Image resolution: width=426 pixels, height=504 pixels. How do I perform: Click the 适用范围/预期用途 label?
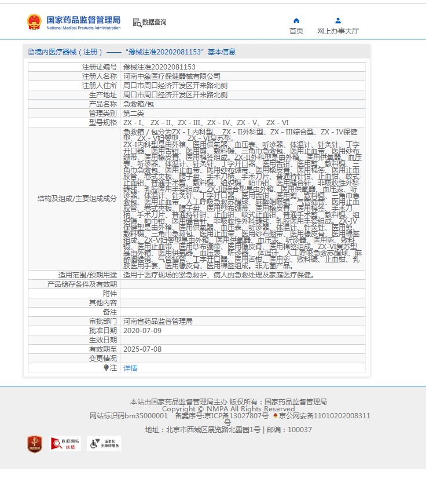pyautogui.click(x=88, y=275)
